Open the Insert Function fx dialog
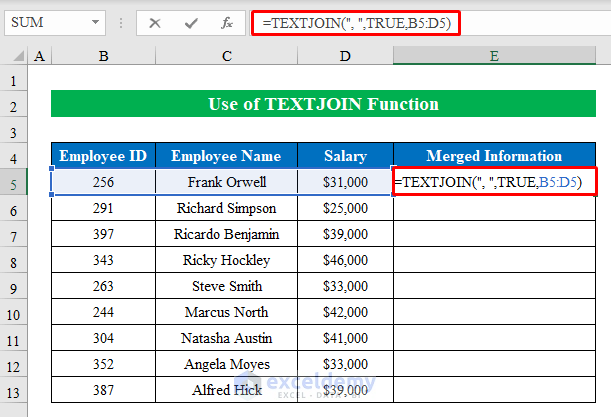 pyautogui.click(x=227, y=22)
